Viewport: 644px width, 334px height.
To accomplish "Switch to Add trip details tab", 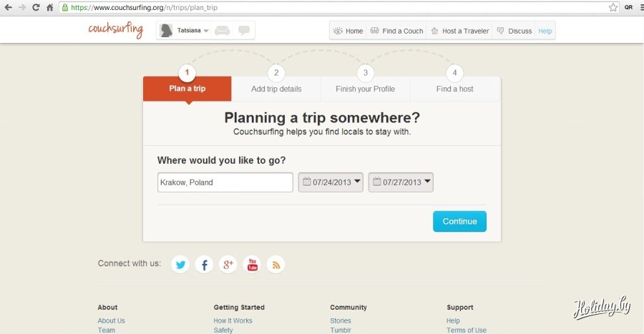I will [276, 89].
